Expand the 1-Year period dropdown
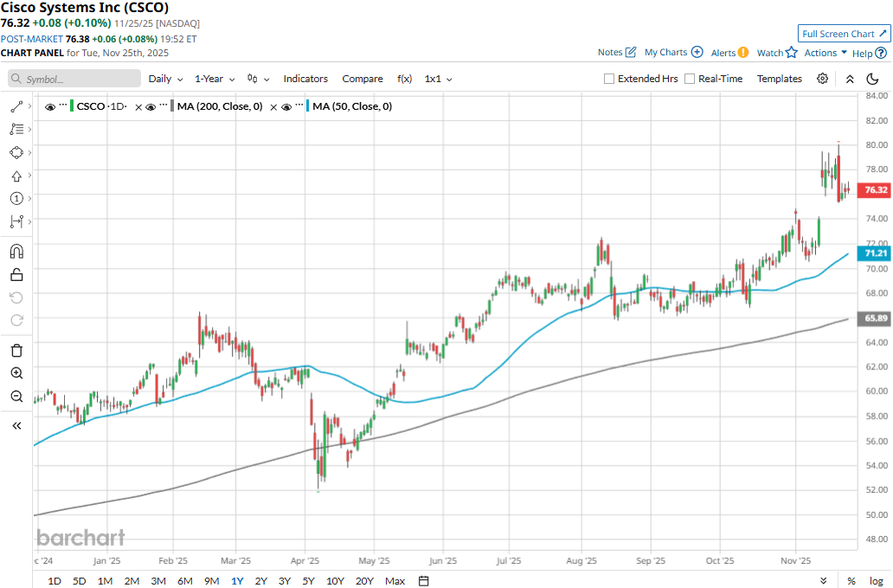This screenshot has width=893, height=588. pyautogui.click(x=214, y=79)
